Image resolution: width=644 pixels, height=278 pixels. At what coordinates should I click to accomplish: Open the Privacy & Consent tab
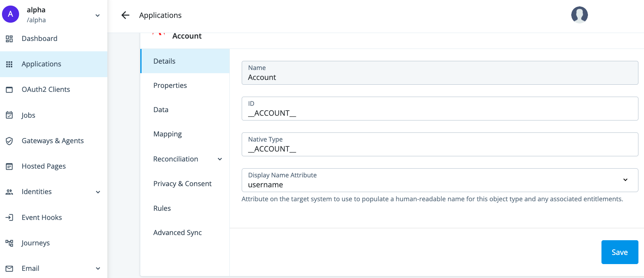click(185, 183)
